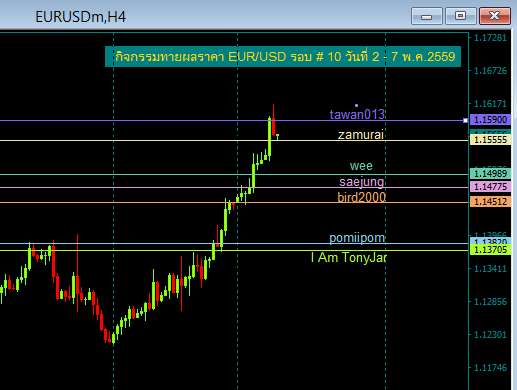Click the Thai title banner EUR/USD label

[x=283, y=57]
